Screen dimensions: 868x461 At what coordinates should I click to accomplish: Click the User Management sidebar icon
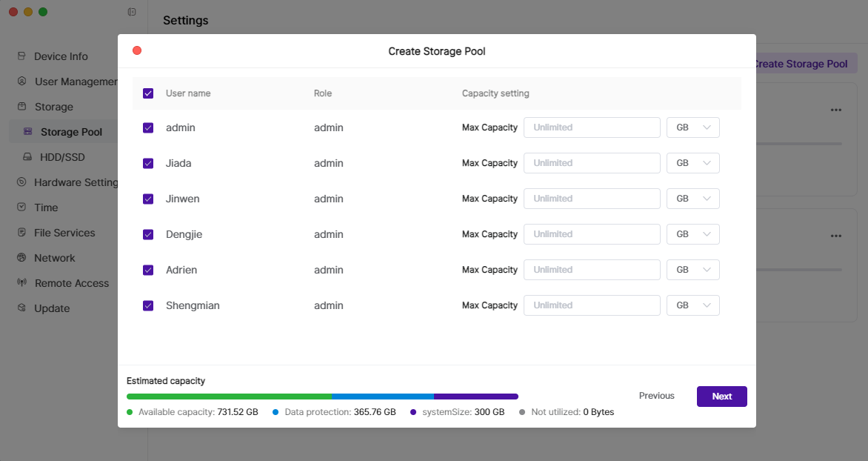(x=21, y=81)
